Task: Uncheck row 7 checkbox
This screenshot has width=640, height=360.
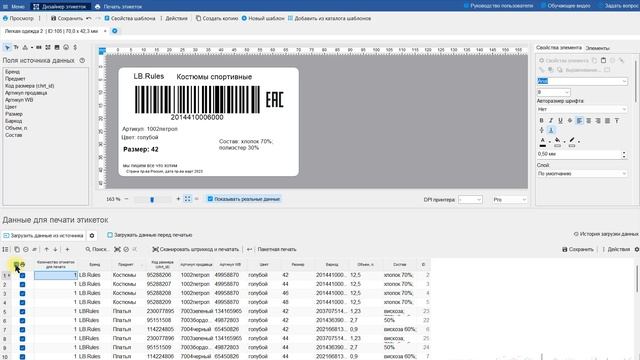Action: 22,330
